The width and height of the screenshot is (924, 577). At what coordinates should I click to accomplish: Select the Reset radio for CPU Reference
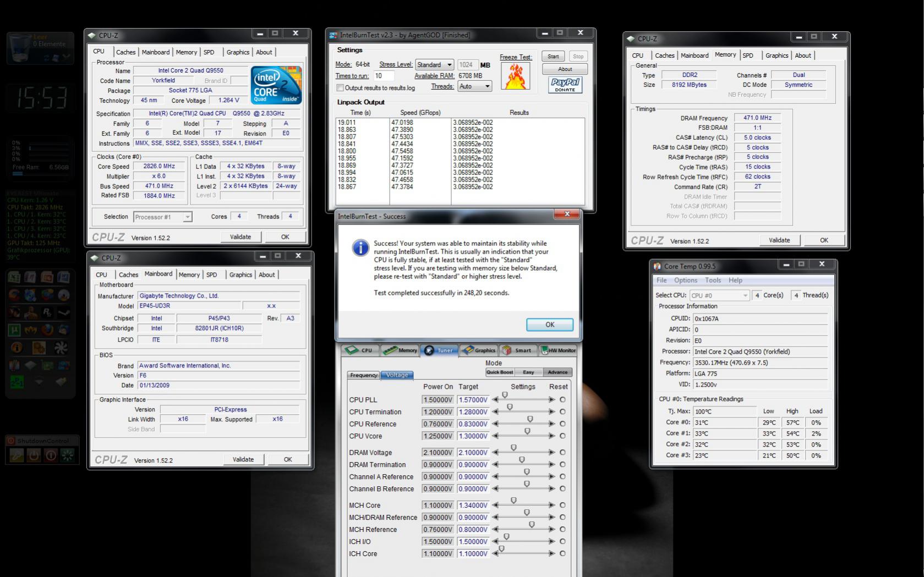pos(562,424)
